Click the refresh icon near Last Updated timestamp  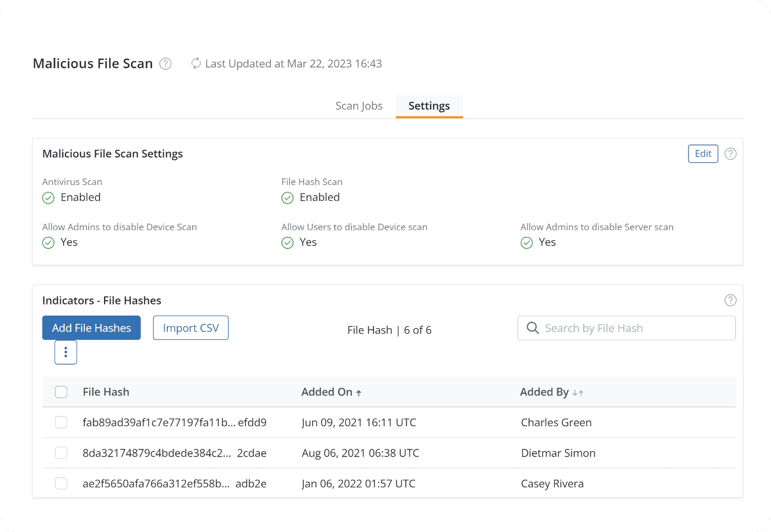pos(196,63)
